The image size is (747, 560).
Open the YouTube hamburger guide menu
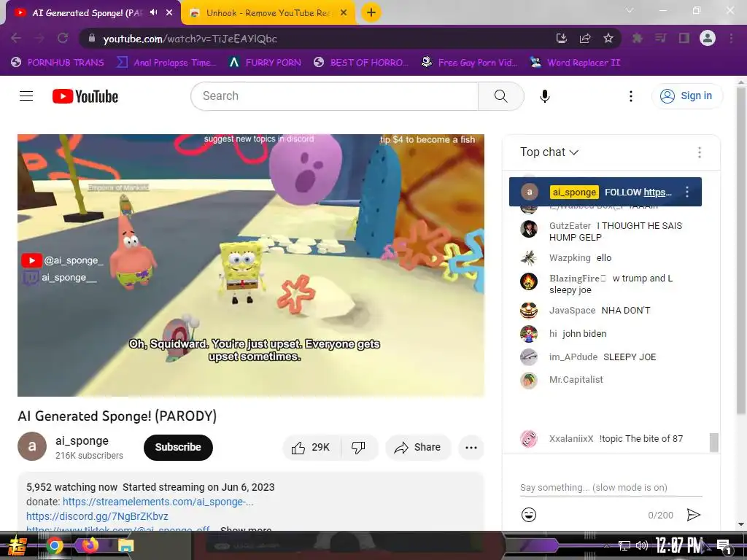[x=26, y=96]
